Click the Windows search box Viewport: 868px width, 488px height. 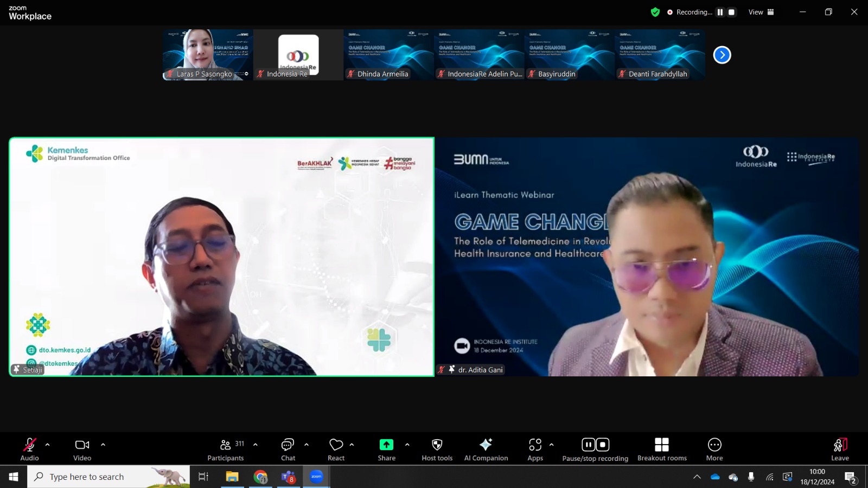coord(108,477)
